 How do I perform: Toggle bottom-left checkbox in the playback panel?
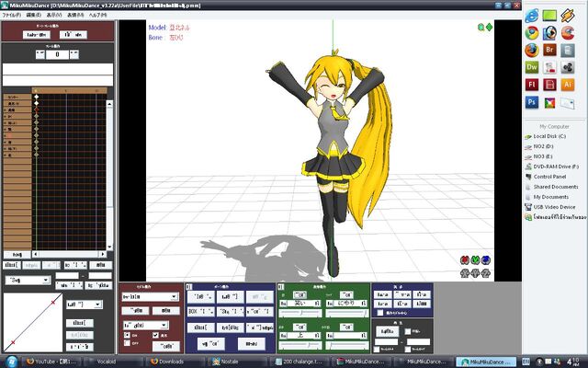click(x=377, y=350)
